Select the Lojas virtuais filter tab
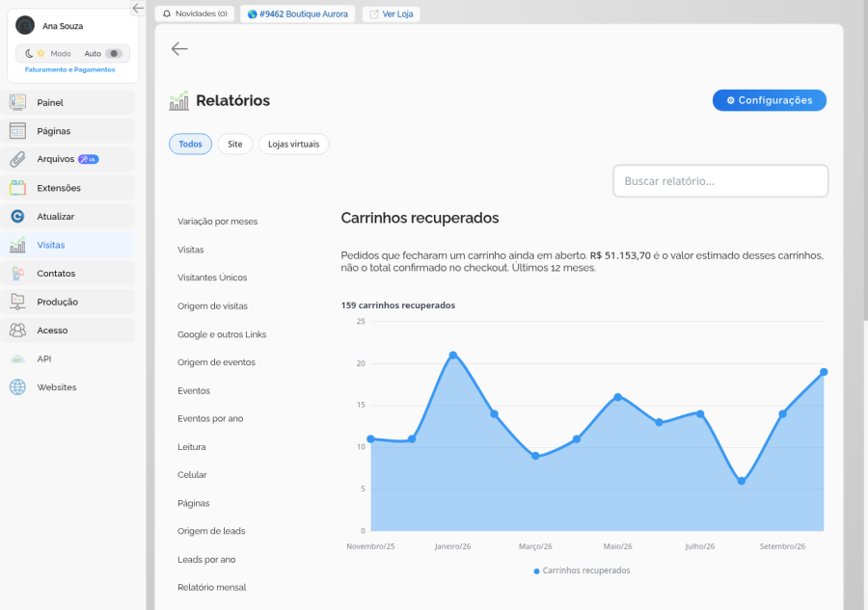868x610 pixels. 294,144
